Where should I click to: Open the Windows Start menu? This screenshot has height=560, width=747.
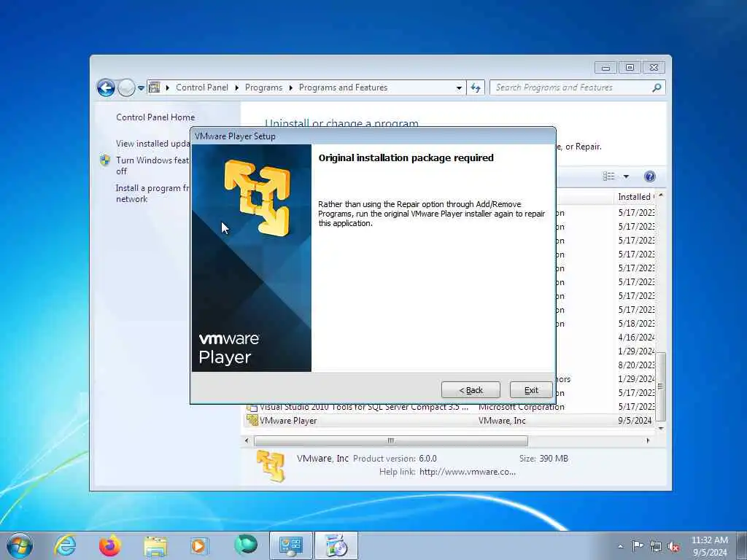(20, 545)
